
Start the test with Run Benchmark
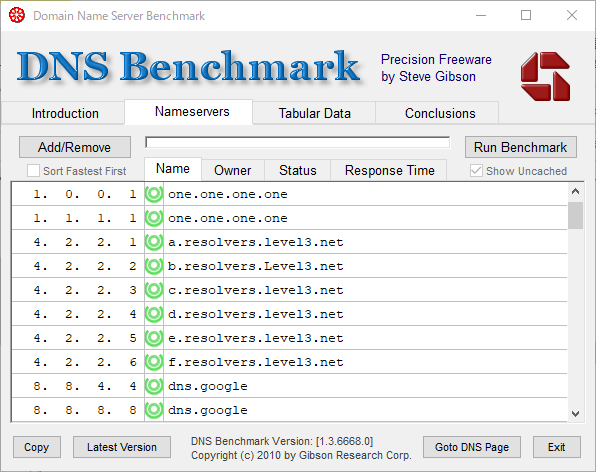point(520,147)
